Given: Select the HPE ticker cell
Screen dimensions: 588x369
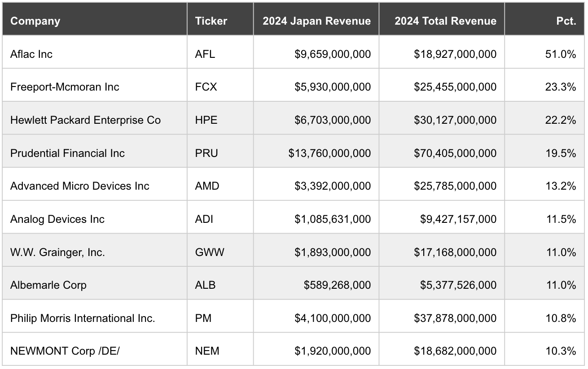Looking at the screenshot, I should point(220,118).
